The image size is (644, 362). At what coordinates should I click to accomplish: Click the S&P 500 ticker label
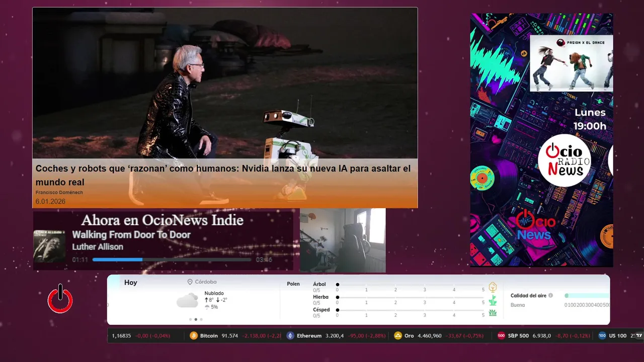tap(518, 336)
